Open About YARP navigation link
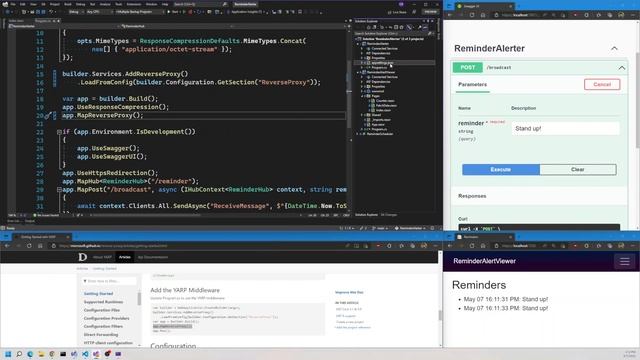Image resolution: width=640 pixels, height=360 pixels. [x=102, y=257]
